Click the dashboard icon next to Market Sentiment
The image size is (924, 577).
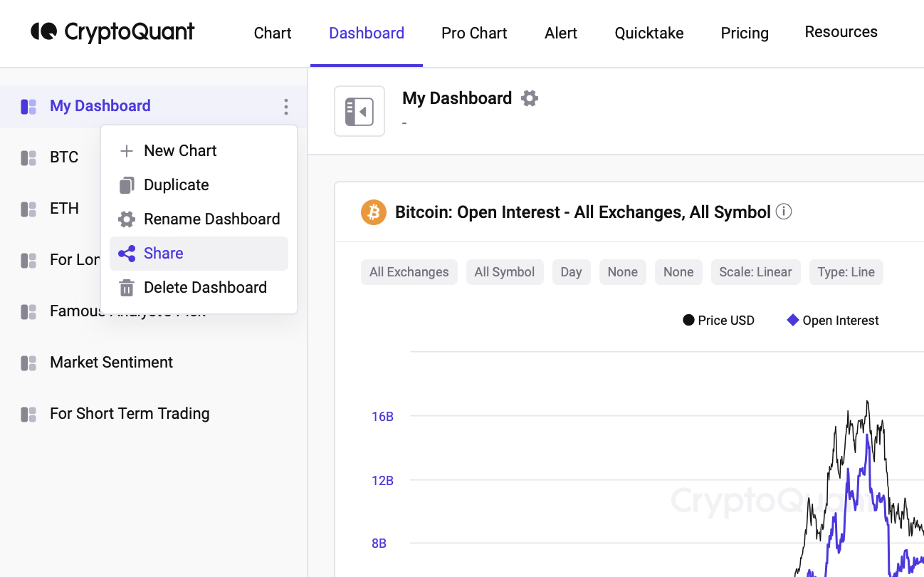(x=28, y=363)
